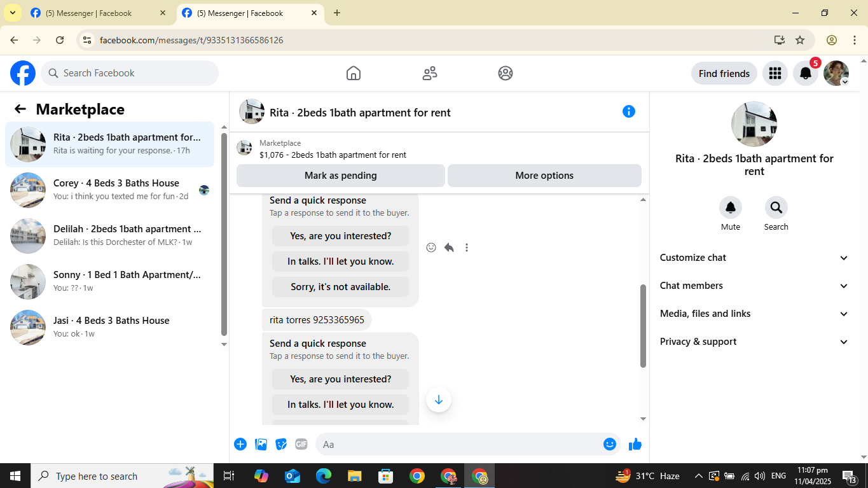868x488 pixels.
Task: Open Rita 2beds 1bath apartment conversation
Action: [110, 144]
